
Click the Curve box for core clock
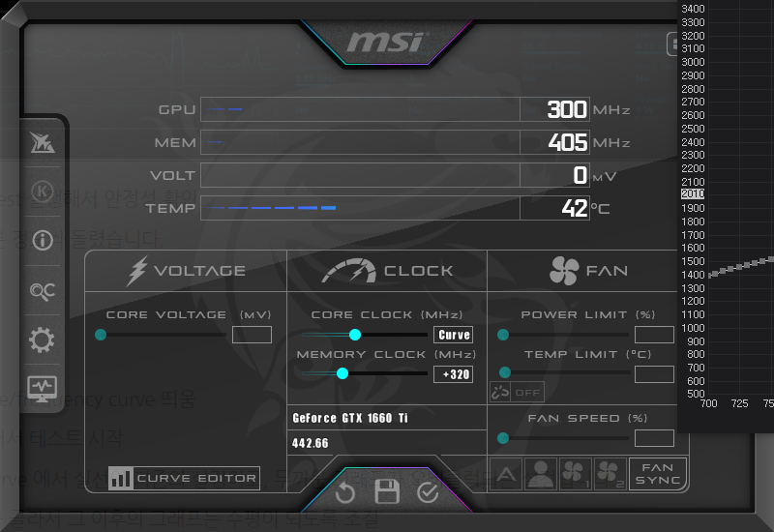tap(453, 335)
